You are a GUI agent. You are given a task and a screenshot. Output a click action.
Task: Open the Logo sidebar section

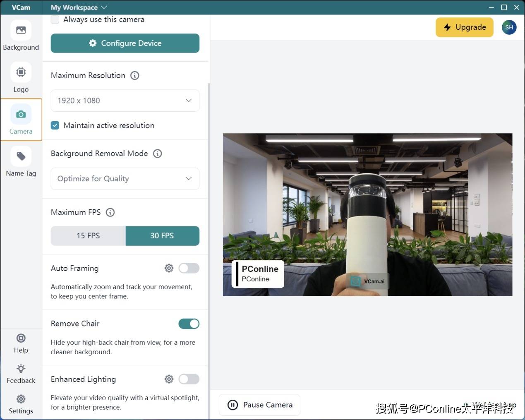pyautogui.click(x=21, y=72)
